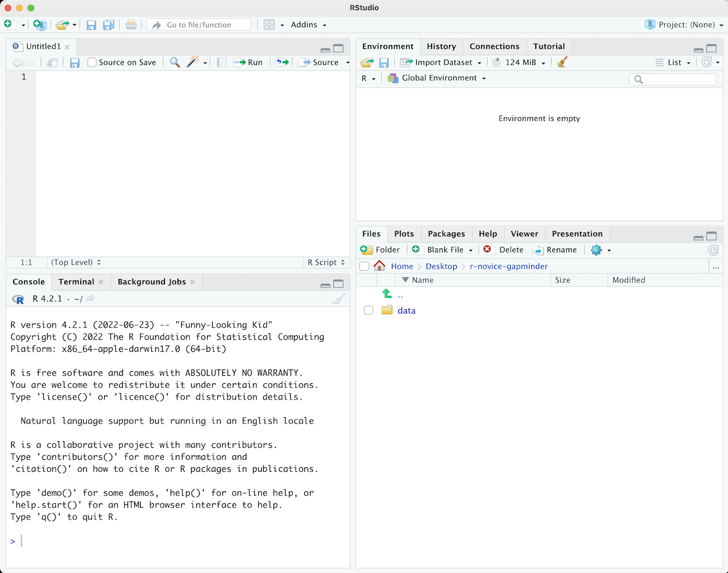Image resolution: width=728 pixels, height=573 pixels.
Task: Switch to the Connections tab
Action: pos(494,47)
